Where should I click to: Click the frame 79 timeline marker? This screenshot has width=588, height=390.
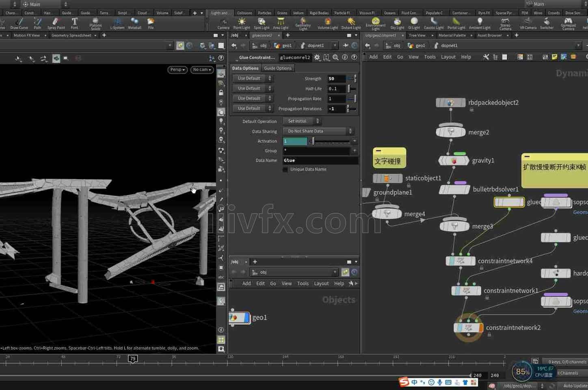(133, 359)
